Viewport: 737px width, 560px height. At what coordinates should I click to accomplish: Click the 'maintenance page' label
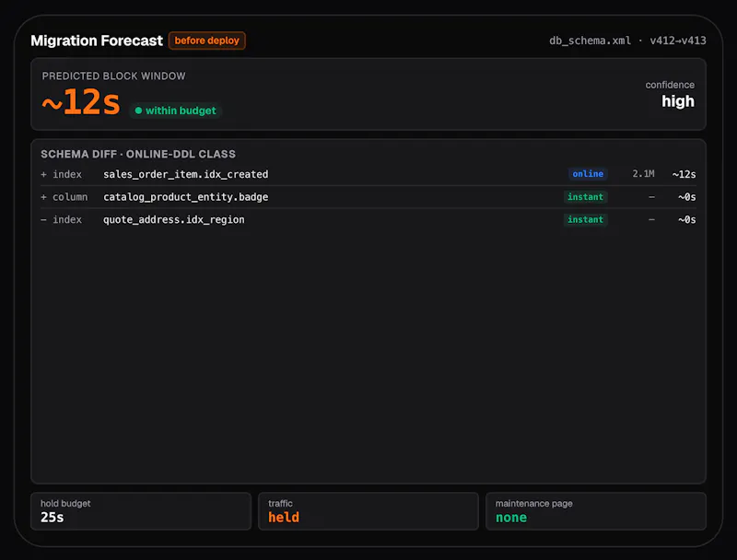click(x=533, y=504)
